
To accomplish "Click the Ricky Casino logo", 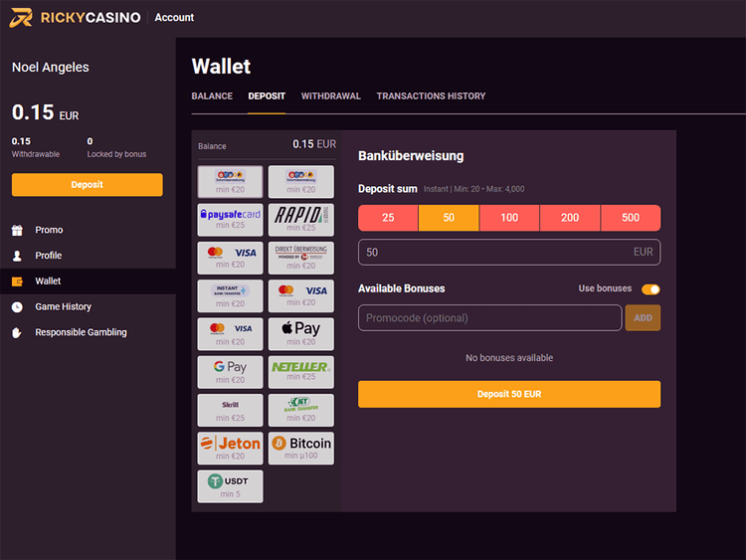I will tap(76, 18).
